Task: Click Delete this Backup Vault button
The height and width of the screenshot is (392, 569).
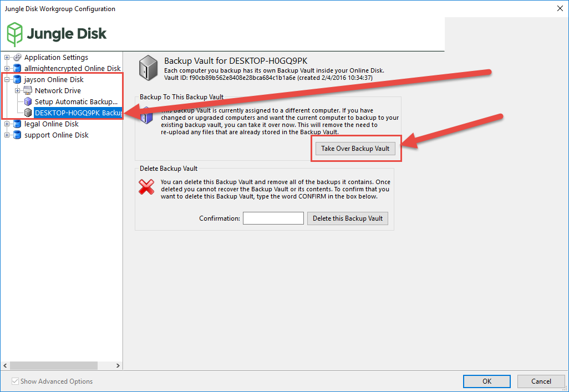Action: tap(348, 218)
